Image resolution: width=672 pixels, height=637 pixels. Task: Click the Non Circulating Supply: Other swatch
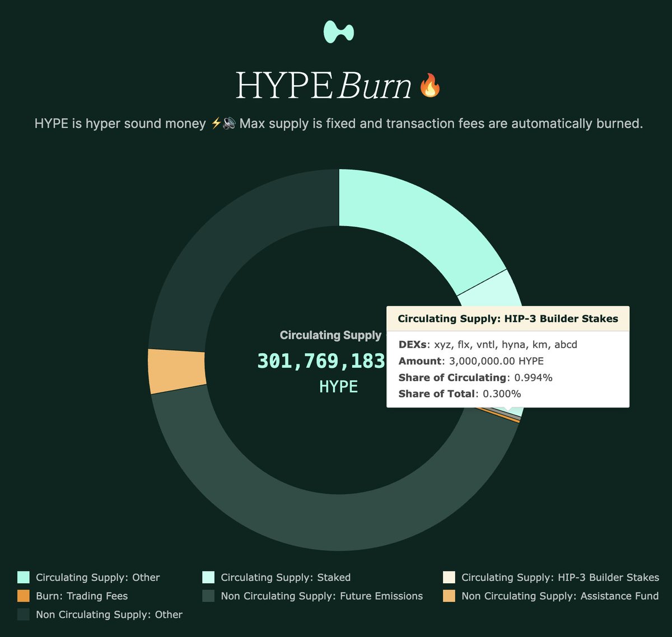point(24,614)
